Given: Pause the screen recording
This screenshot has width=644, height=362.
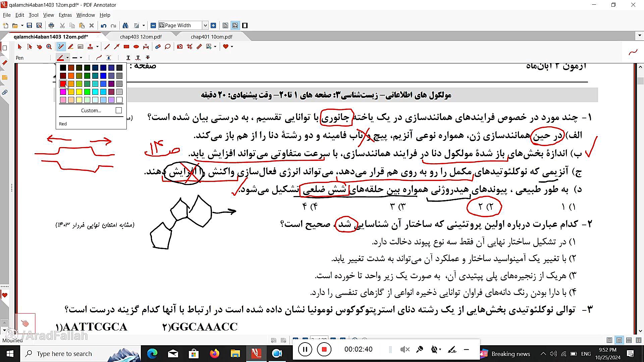Looking at the screenshot, I should tap(305, 350).
